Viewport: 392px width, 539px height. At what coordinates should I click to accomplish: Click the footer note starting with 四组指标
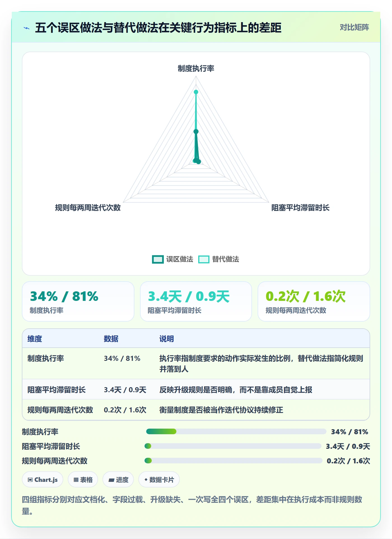(192, 505)
